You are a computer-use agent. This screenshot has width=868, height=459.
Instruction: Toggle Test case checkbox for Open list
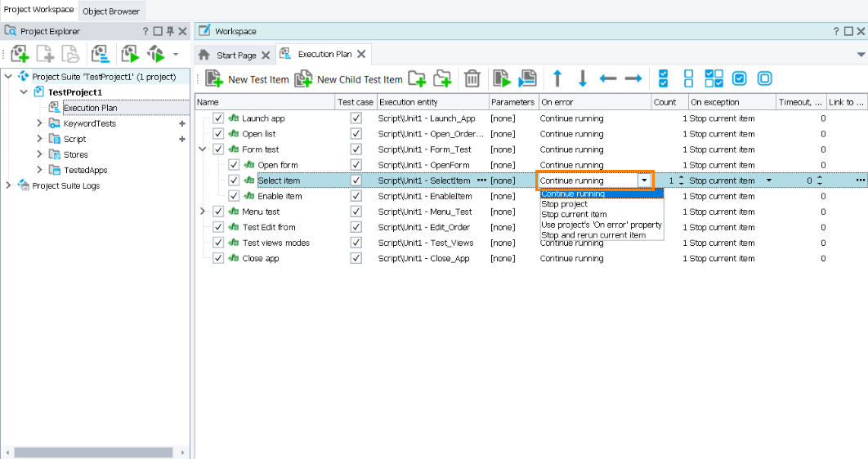[356, 134]
